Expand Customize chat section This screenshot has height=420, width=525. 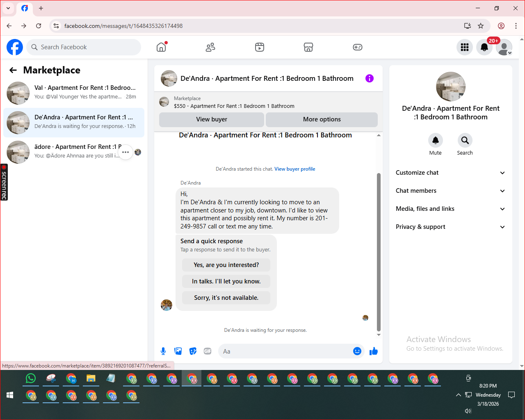(x=450, y=173)
